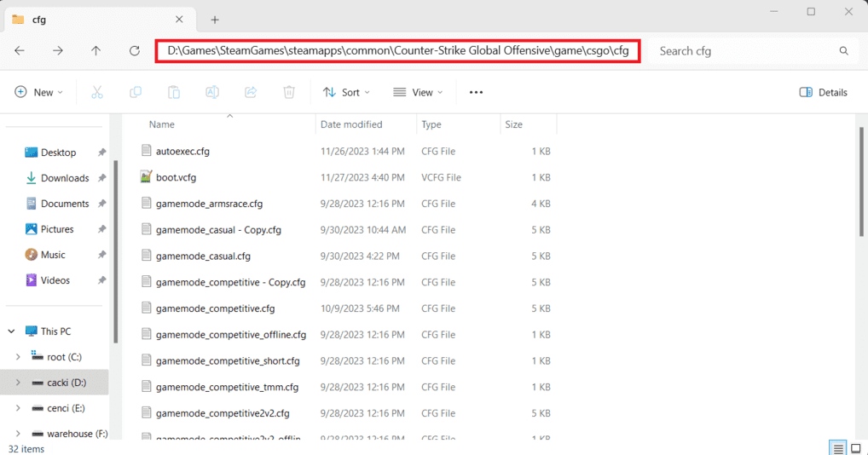Open the See more three-dots menu

click(476, 92)
